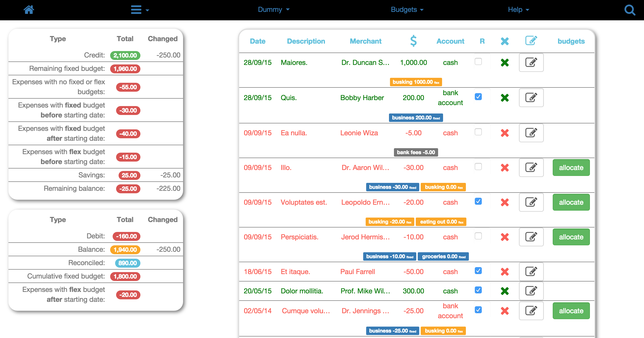The image size is (644, 338).
Task: Allocate budgets for Cumque volu transaction
Action: 571,311
